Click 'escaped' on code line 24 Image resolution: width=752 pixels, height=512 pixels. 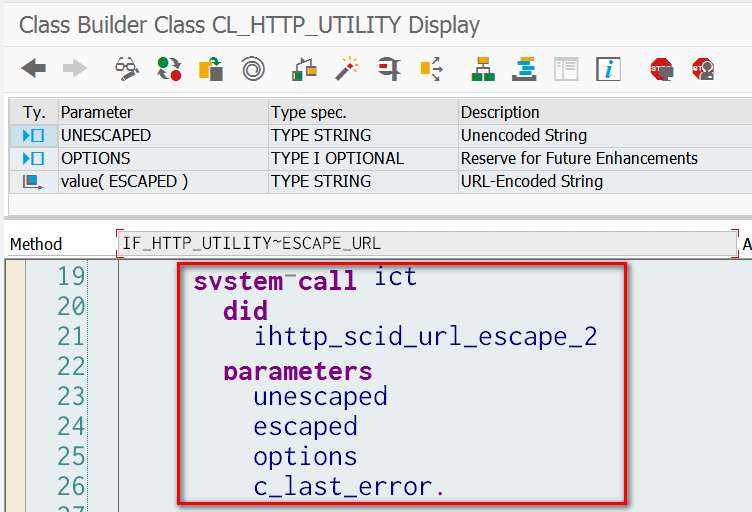pos(306,427)
